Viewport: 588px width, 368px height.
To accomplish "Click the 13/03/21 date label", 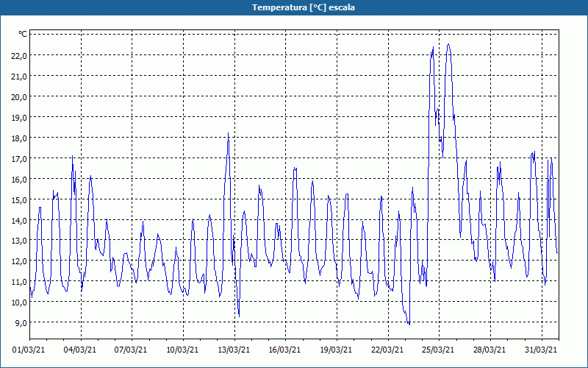I will tap(234, 350).
